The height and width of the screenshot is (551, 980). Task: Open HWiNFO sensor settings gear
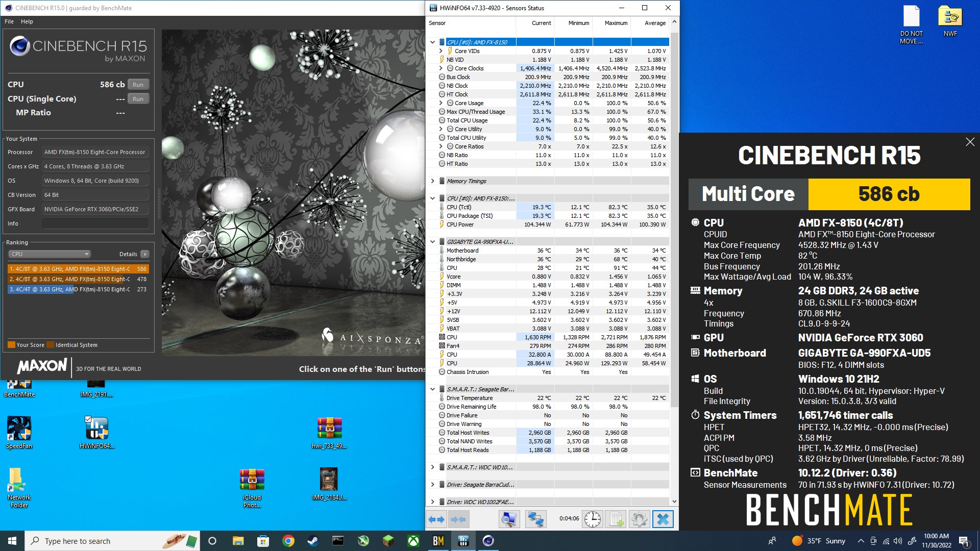point(639,519)
